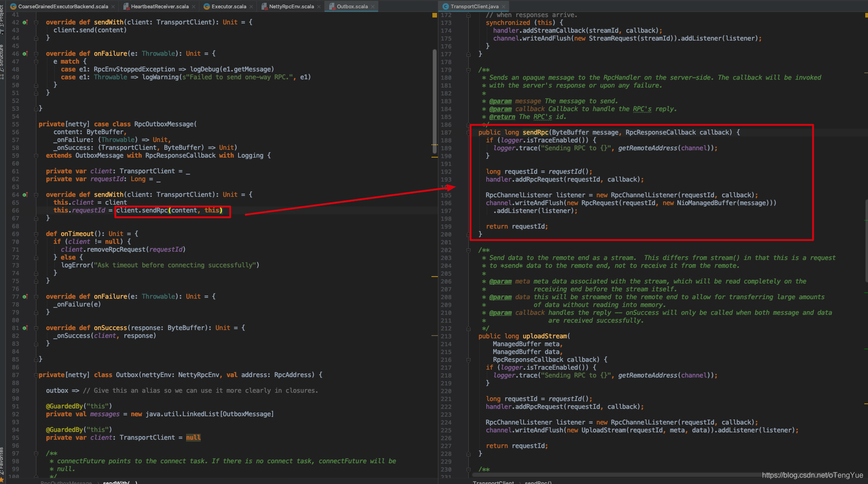The width and height of the screenshot is (868, 484).
Task: Click the uploadStream method name on line 213
Action: tap(545, 336)
